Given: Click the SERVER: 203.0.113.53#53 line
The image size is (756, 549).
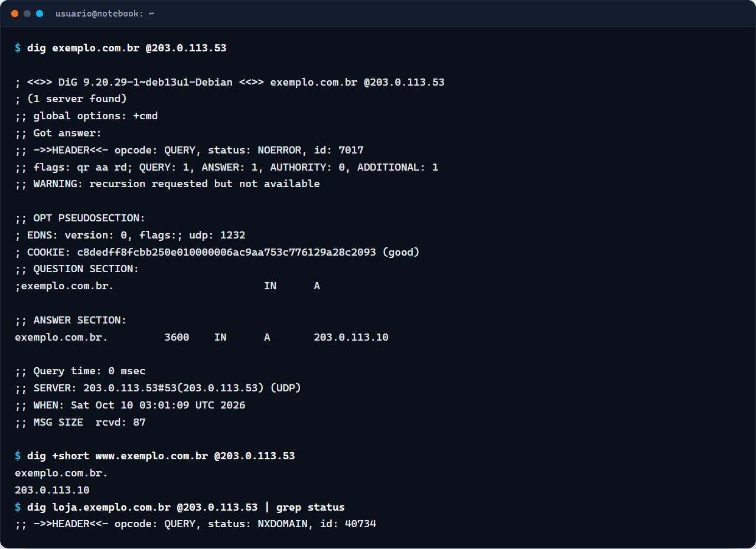Looking at the screenshot, I should (x=158, y=388).
